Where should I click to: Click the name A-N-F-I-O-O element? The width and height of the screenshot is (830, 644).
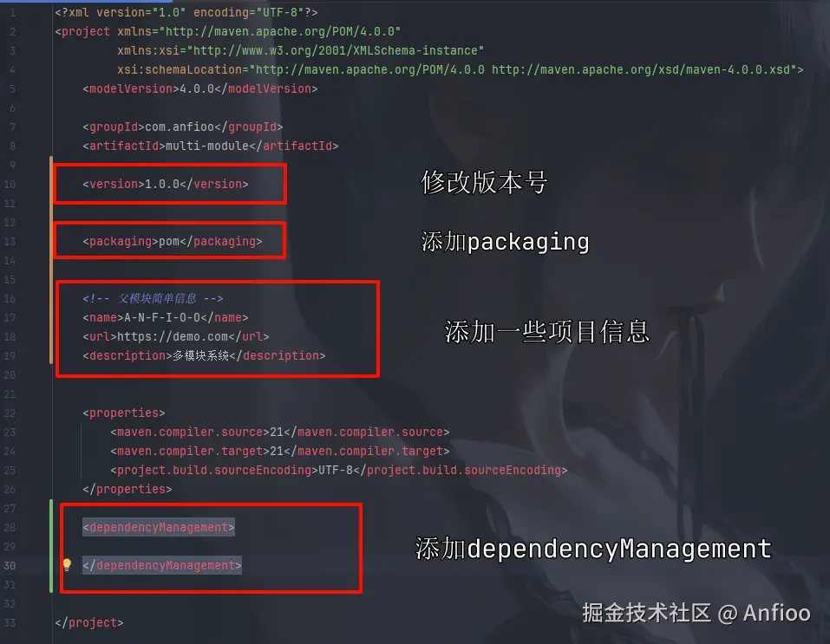pyautogui.click(x=165, y=317)
